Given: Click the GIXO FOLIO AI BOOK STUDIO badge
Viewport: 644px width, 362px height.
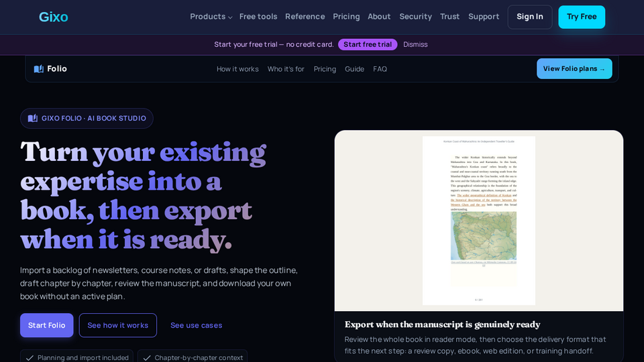Looking at the screenshot, I should click(x=87, y=118).
